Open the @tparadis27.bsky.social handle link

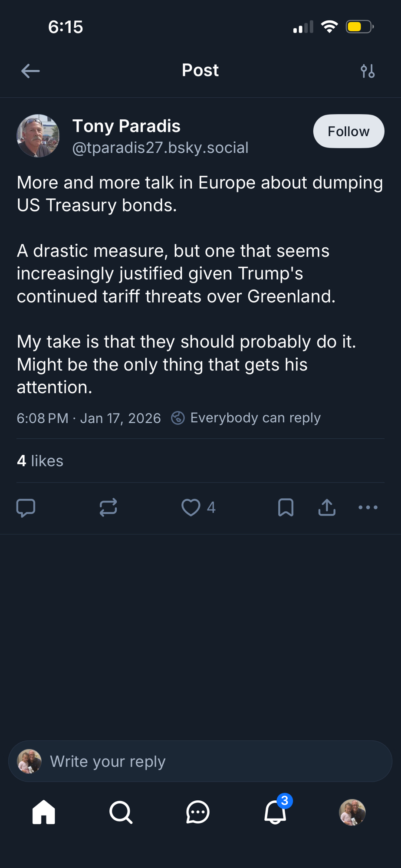point(160,148)
